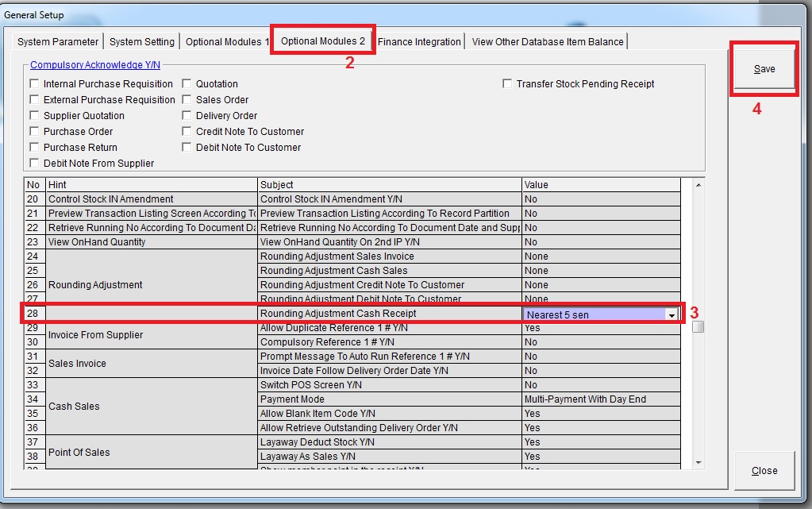Click the Save button
Screen dimensions: 812x509
coord(764,69)
